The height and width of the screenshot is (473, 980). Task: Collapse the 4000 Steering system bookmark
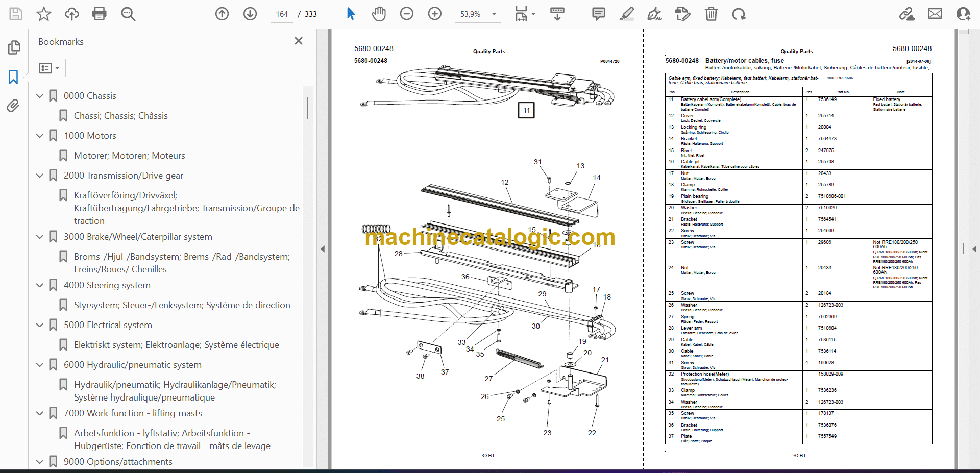(x=40, y=285)
